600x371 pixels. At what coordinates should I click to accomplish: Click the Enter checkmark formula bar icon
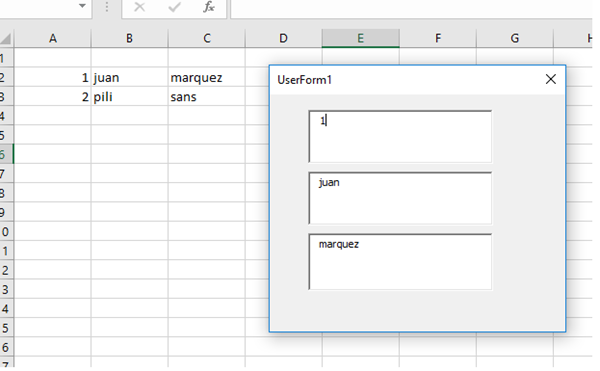click(174, 7)
